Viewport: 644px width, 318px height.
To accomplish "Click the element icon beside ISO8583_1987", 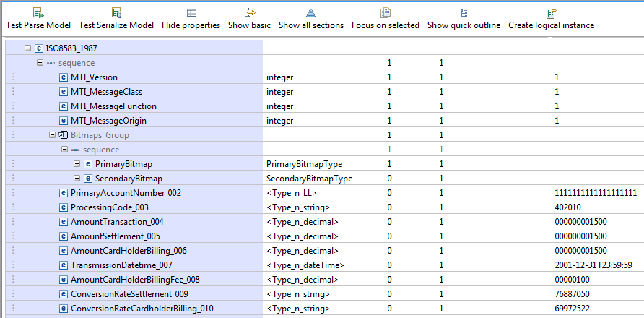I will pyautogui.click(x=38, y=48).
